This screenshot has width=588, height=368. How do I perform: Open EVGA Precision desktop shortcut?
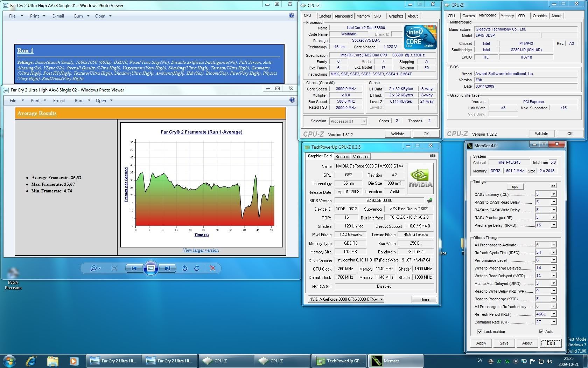(x=13, y=278)
